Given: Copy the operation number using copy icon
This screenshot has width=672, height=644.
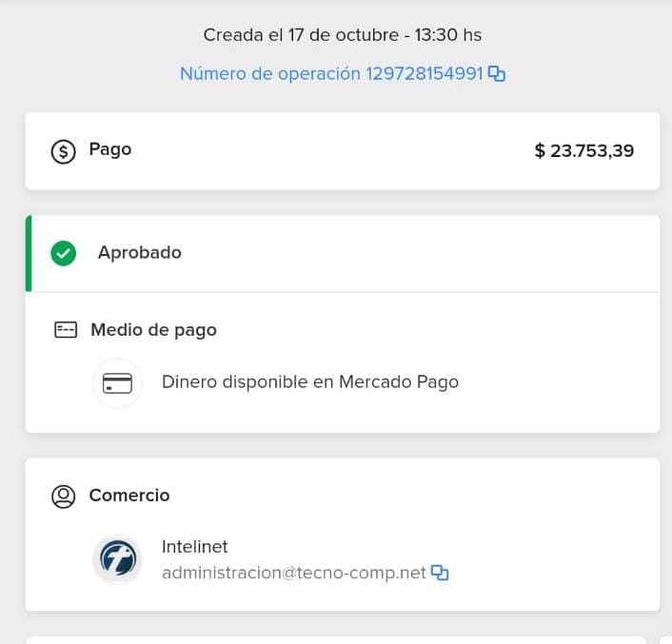Looking at the screenshot, I should (x=496, y=74).
